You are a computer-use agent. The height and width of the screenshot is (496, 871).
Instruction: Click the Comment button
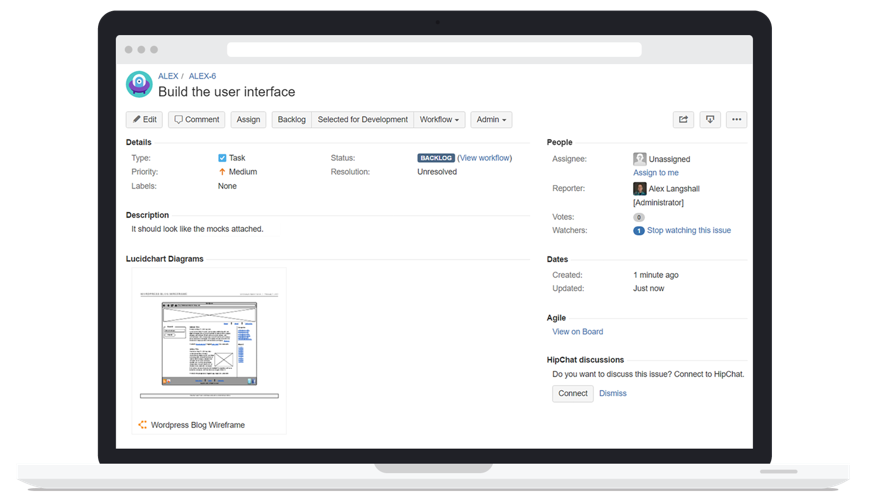pyautogui.click(x=197, y=119)
